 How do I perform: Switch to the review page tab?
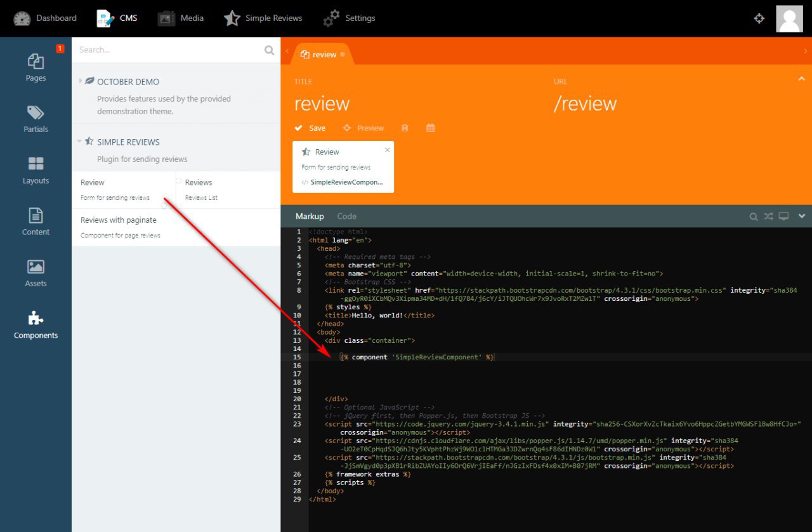coord(322,55)
